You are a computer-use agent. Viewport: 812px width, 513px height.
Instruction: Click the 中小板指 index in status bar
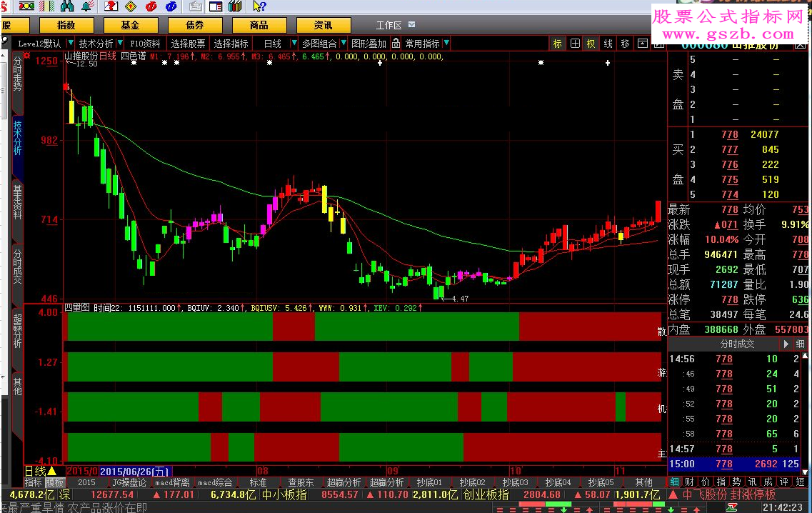pos(284,494)
